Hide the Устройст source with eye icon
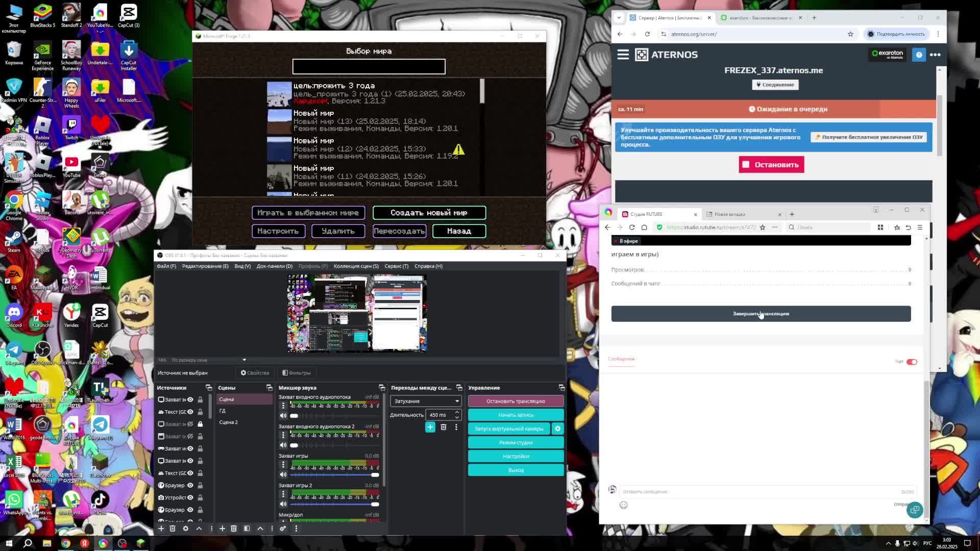 [190, 497]
